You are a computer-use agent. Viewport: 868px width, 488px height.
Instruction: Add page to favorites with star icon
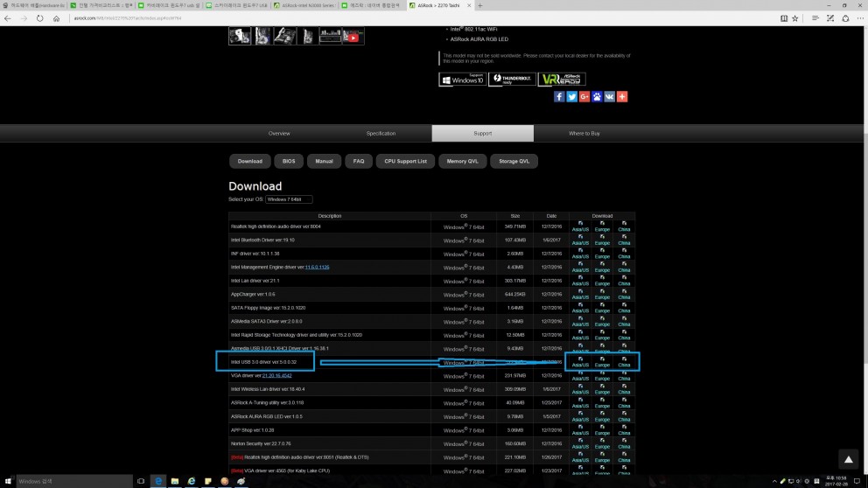(794, 18)
